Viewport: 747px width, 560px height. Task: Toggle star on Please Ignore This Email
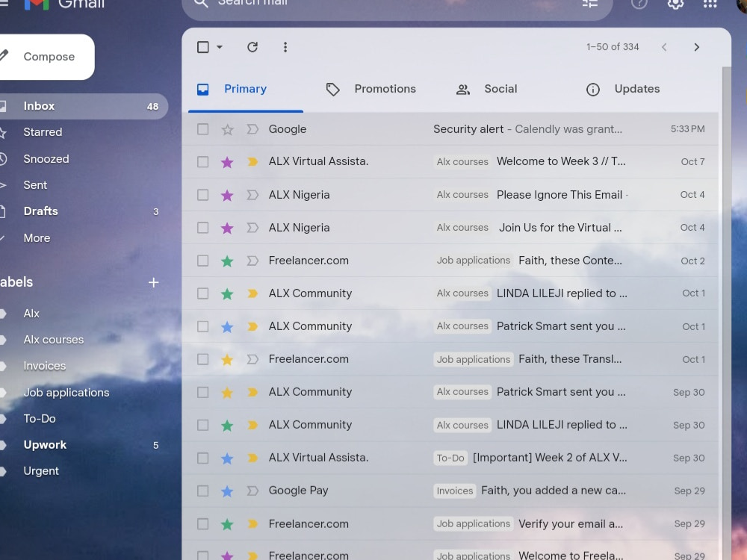227,195
